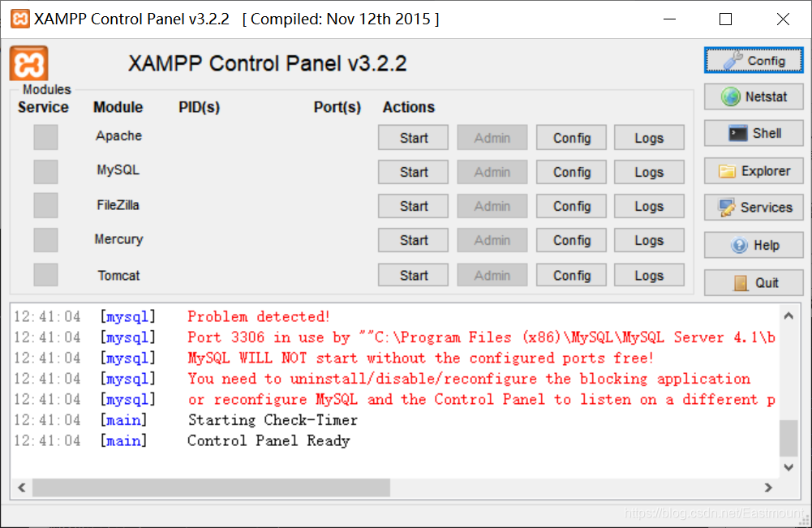Toggle the Tomcat service checkbox
812x528 pixels.
coord(45,274)
